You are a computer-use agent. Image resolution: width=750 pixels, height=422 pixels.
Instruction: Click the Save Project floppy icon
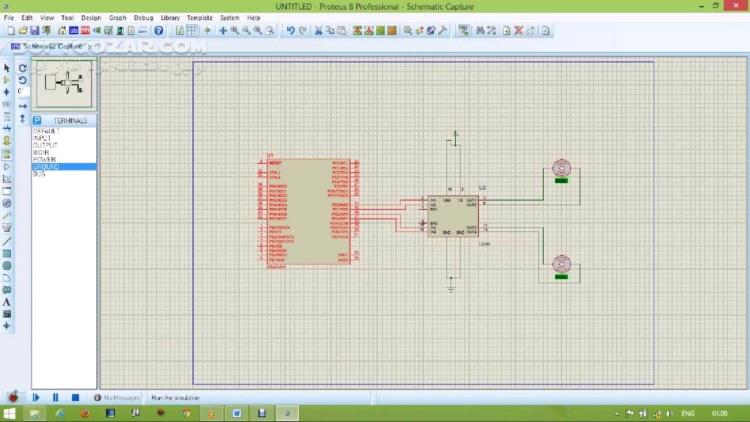point(34,31)
